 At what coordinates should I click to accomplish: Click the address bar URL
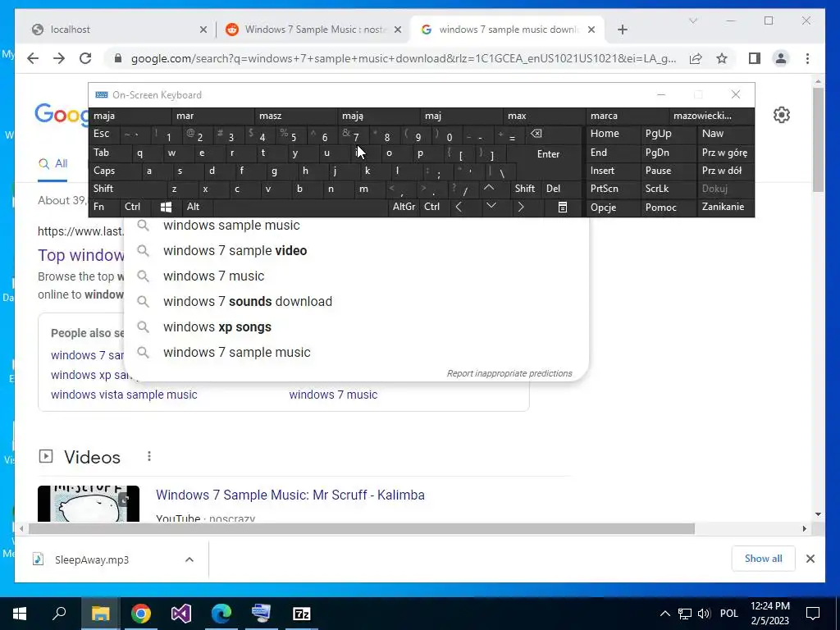[x=404, y=58]
